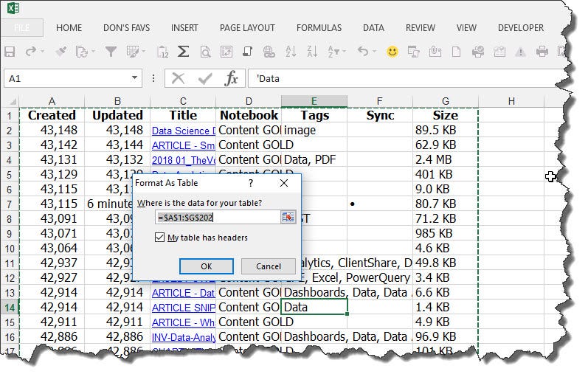Viewport: 588px width, 377px height.
Task: Close the Format As Table dialog
Action: click(x=284, y=183)
